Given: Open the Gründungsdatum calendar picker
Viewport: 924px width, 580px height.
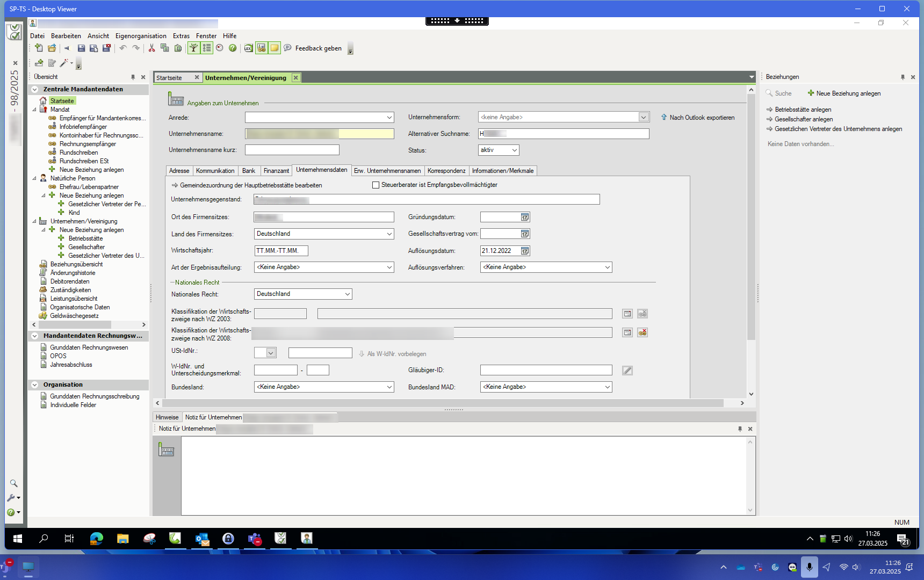Looking at the screenshot, I should (525, 218).
